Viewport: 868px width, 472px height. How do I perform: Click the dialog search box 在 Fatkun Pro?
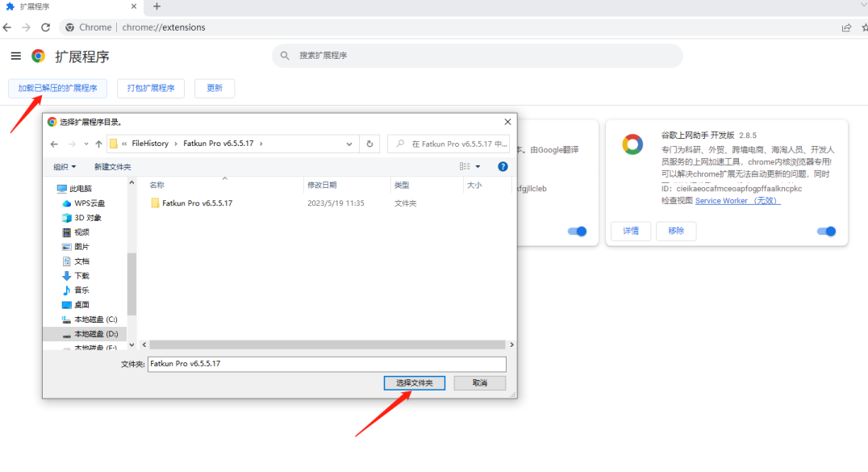[x=449, y=144]
